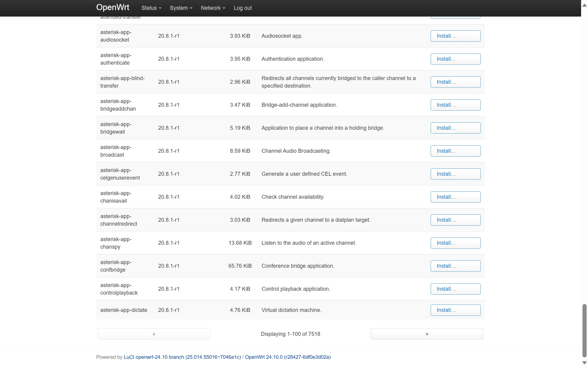
Task: Select the asterisk-app-channelredirect package name
Action: tap(119, 220)
